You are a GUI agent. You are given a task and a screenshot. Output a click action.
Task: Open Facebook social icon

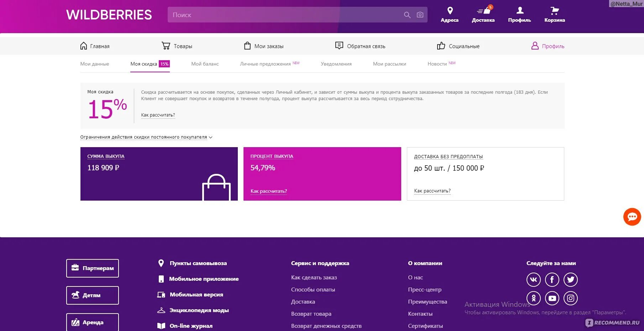pyautogui.click(x=552, y=280)
